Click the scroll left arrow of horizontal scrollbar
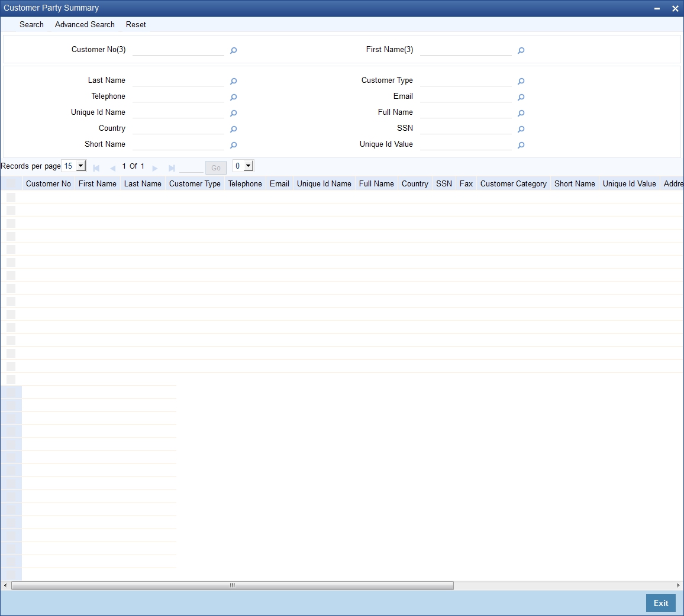Image resolution: width=684 pixels, height=616 pixels. pos(5,585)
